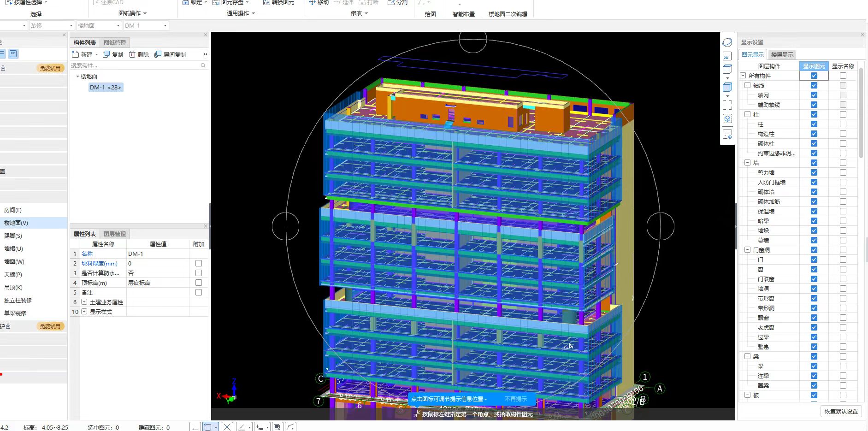868x431 pixels.
Task: Click the 层间复制 copy between floors icon
Action: tap(158, 54)
